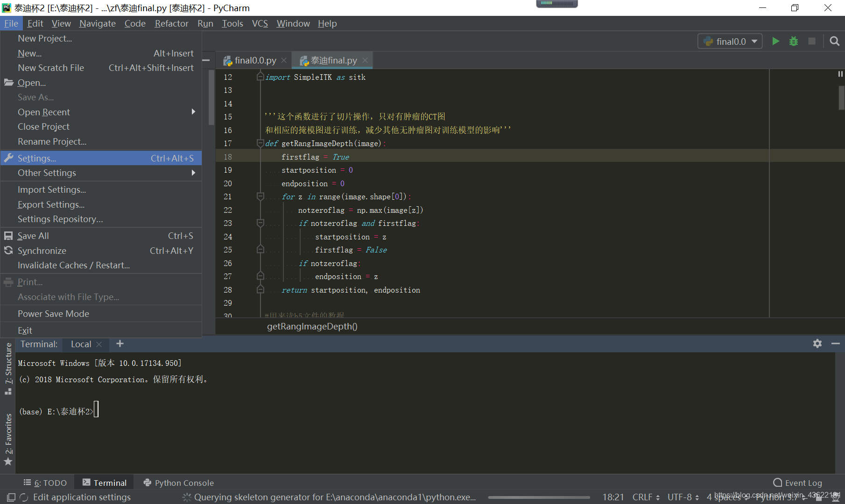Open Settings Repository entry

pos(101,219)
